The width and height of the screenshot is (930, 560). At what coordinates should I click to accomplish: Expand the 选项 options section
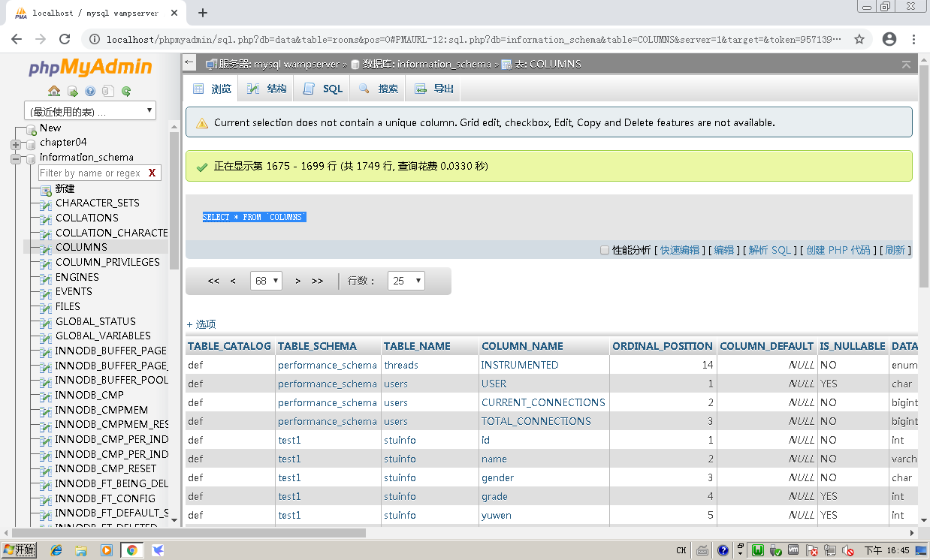(201, 324)
